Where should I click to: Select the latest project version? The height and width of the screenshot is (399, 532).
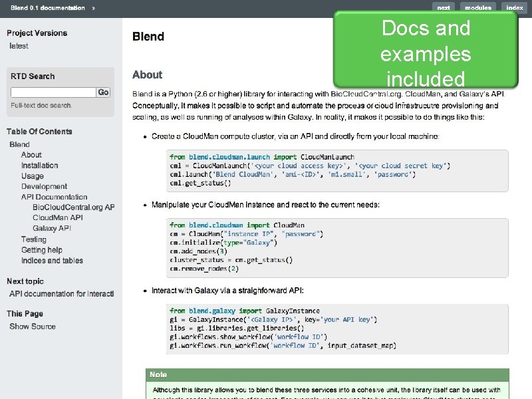19,46
